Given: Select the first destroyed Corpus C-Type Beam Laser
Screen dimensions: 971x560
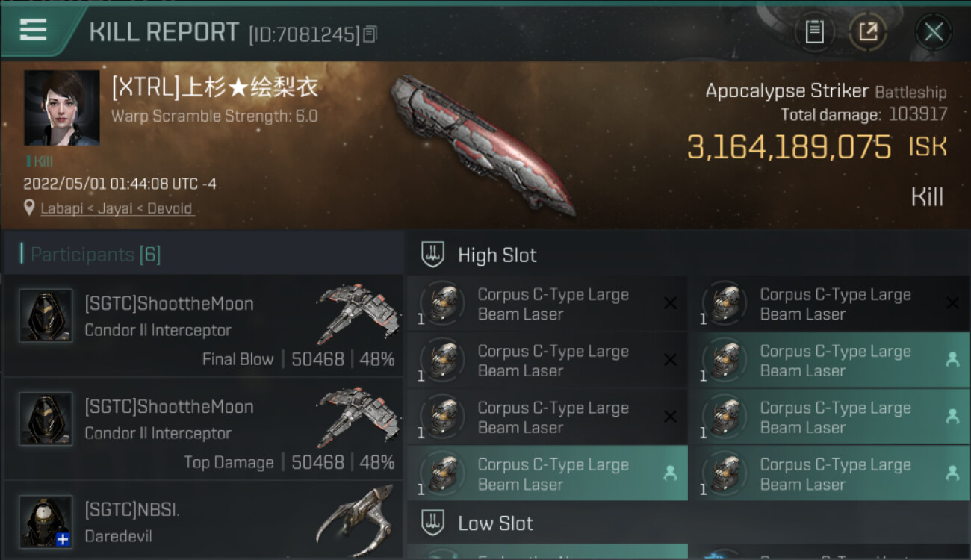Looking at the screenshot, I should pos(547,304).
